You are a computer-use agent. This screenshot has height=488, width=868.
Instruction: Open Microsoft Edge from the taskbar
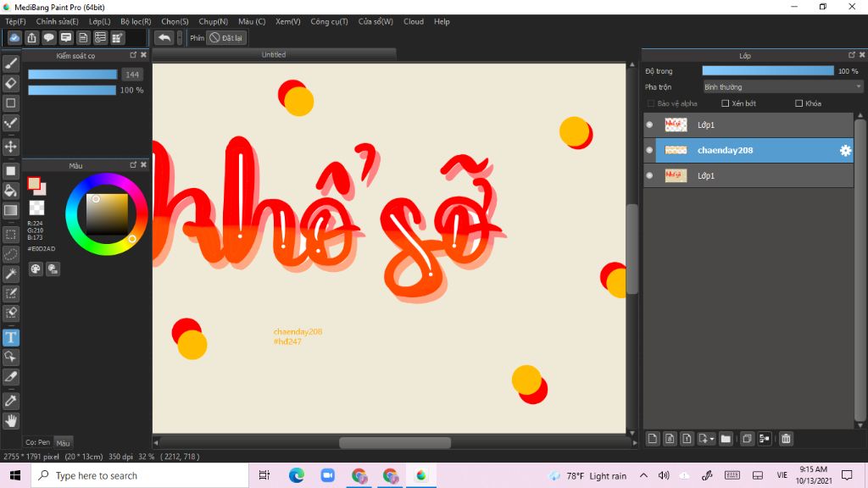(296, 475)
